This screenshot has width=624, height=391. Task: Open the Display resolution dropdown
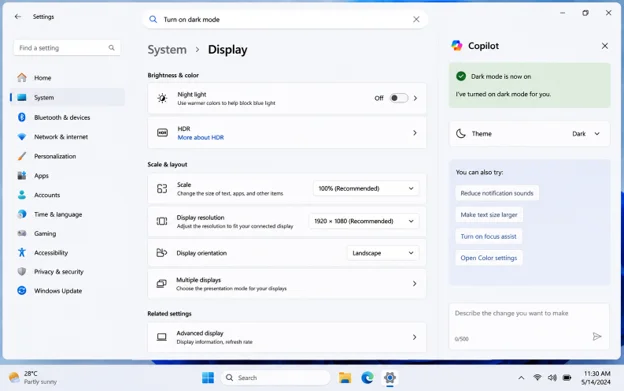coord(364,221)
